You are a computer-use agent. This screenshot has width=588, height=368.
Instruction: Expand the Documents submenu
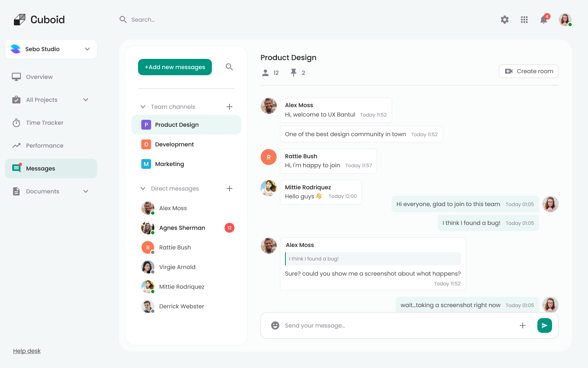tap(86, 191)
